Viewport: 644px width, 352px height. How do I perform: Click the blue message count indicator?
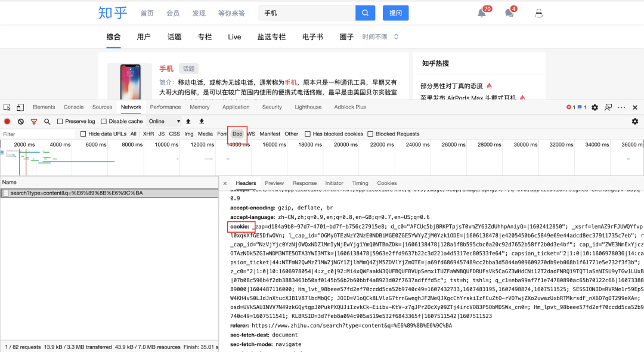point(582,107)
